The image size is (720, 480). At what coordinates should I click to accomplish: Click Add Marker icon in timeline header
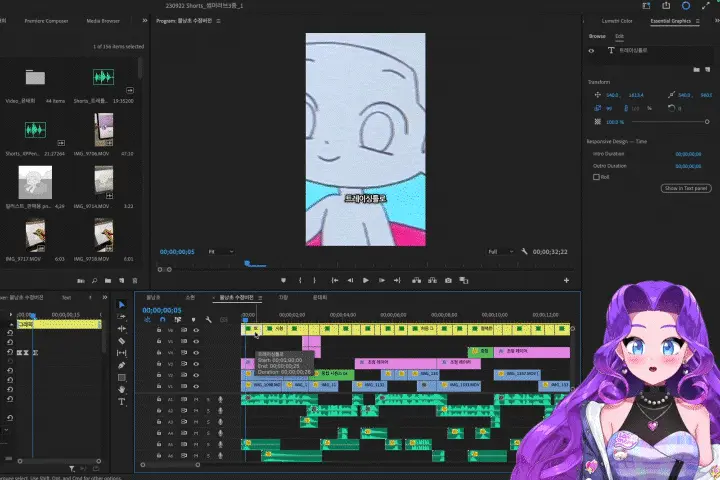(193, 319)
